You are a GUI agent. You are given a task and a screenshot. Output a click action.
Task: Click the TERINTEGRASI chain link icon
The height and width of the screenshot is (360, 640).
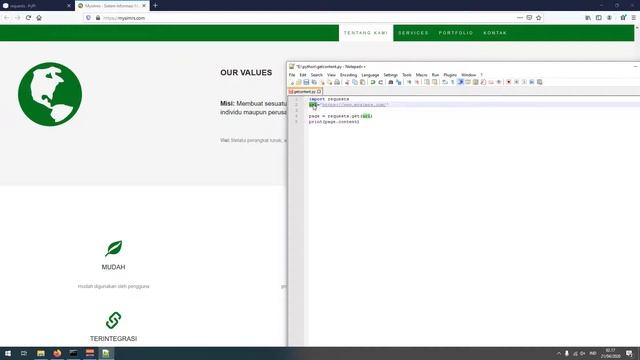(x=113, y=320)
